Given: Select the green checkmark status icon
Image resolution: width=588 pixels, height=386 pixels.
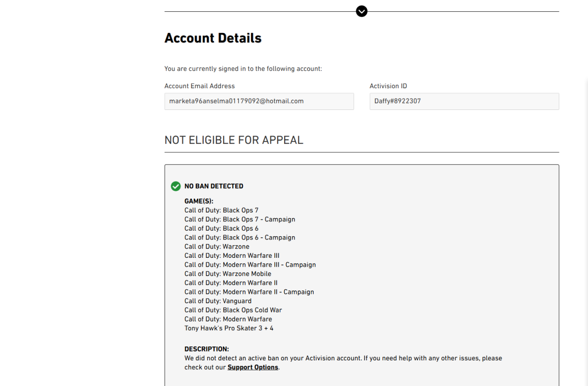Looking at the screenshot, I should pos(176,186).
